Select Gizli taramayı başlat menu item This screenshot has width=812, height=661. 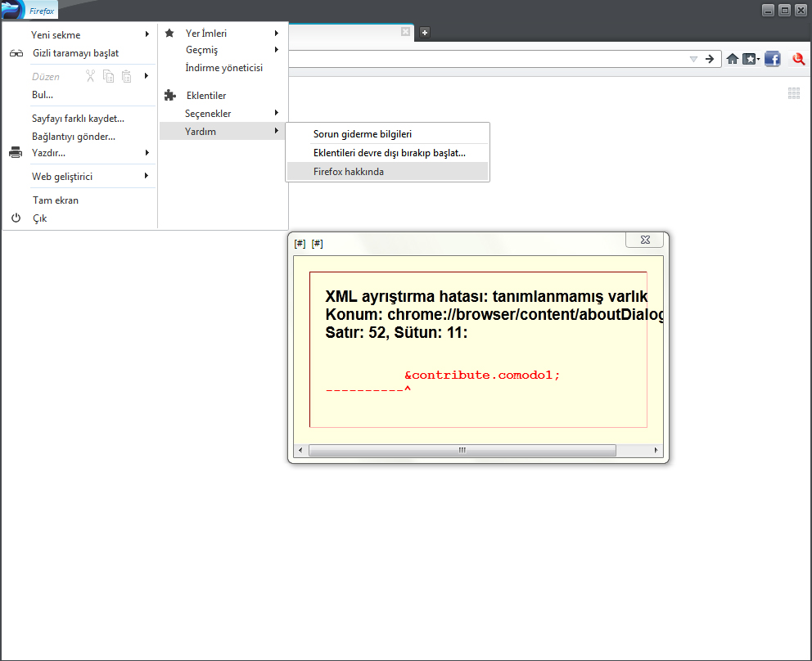click(75, 53)
